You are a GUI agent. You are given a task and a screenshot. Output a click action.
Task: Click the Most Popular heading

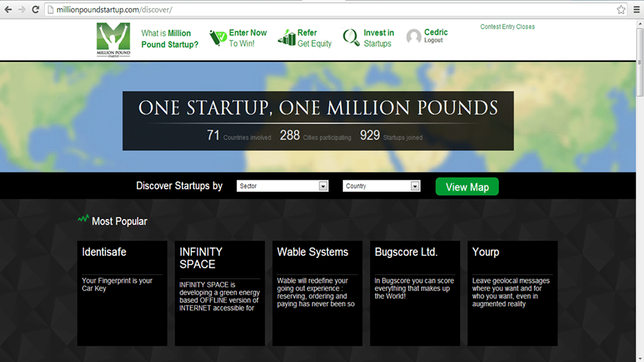(x=119, y=222)
